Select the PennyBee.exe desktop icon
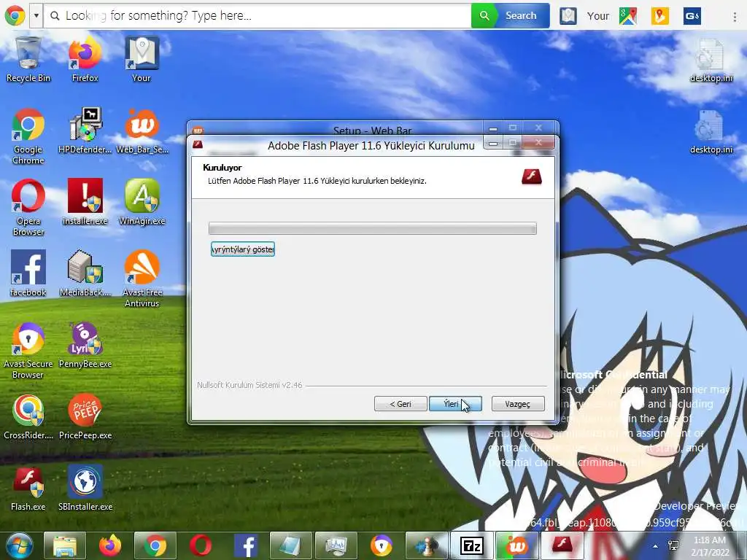 tap(85, 345)
